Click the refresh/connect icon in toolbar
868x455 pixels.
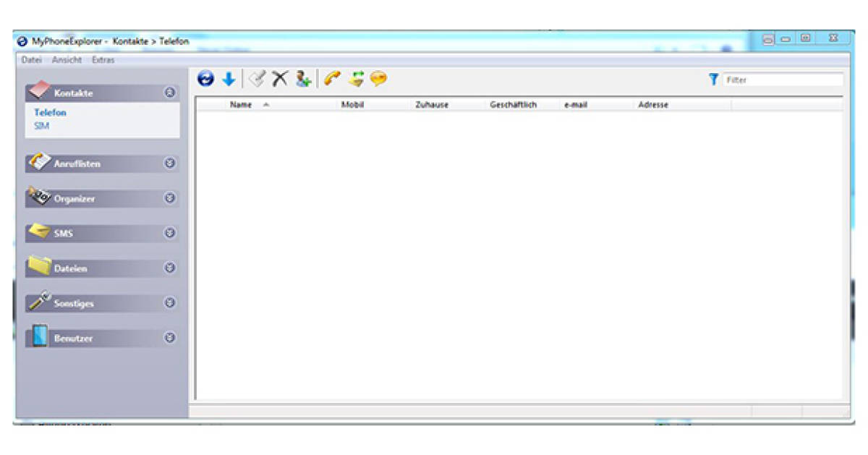[206, 79]
